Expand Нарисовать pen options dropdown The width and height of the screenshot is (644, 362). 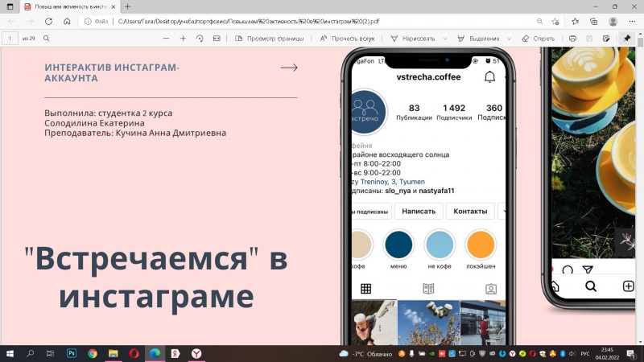pyautogui.click(x=445, y=39)
